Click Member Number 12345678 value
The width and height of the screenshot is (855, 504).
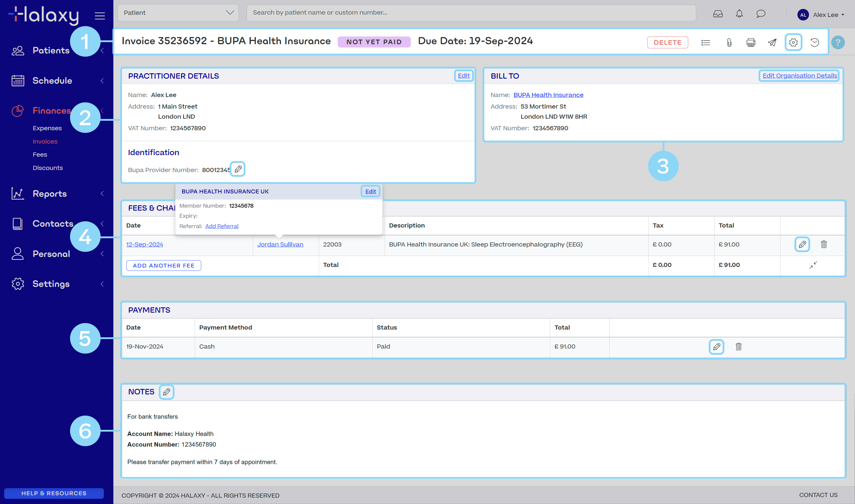pos(241,206)
